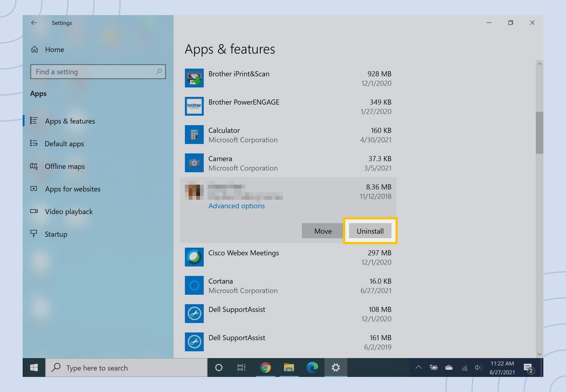Open Apps for websites section
Screen dimensions: 566x392
click(72, 189)
